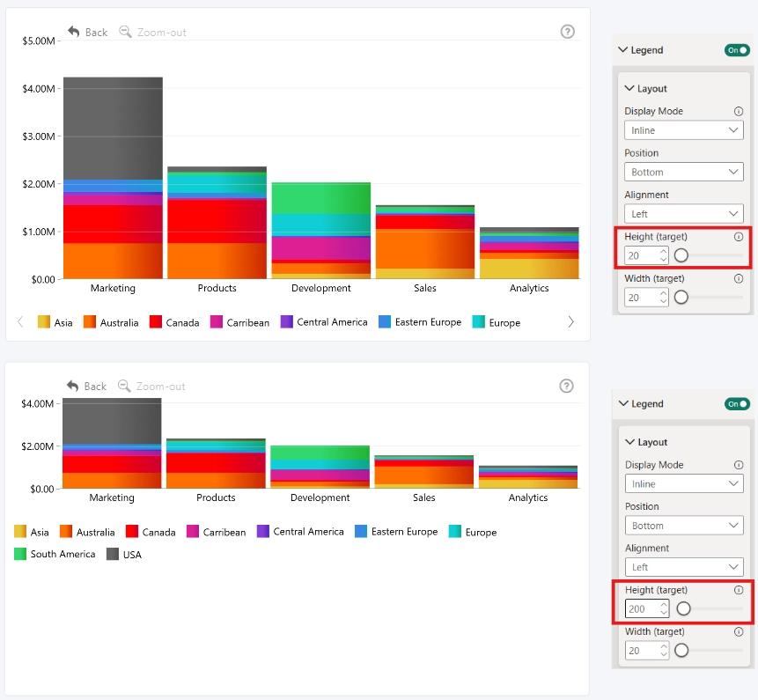The height and width of the screenshot is (700, 758).
Task: Click the Width (target) info icon in the lower panel
Action: [x=739, y=631]
